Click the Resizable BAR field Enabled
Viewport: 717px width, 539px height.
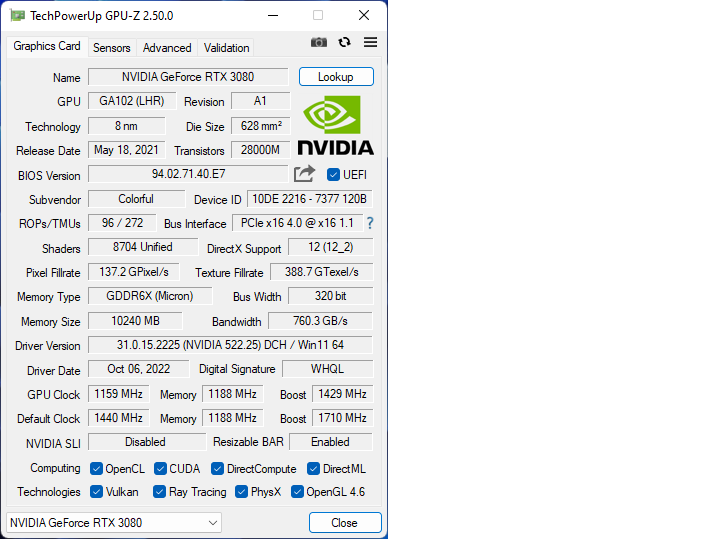pyautogui.click(x=331, y=443)
